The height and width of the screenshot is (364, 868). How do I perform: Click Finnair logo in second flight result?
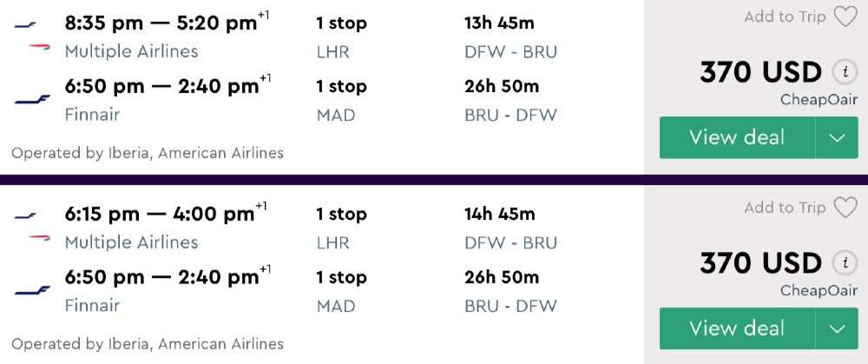pos(33,290)
